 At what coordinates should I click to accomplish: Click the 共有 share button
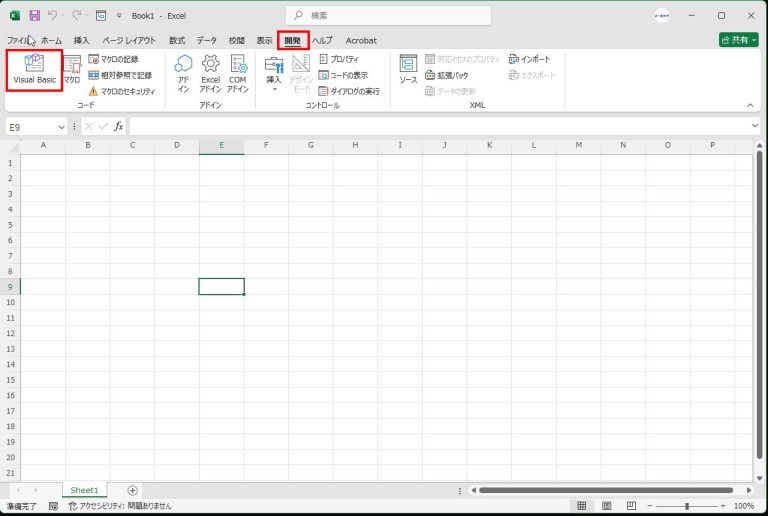[738, 40]
